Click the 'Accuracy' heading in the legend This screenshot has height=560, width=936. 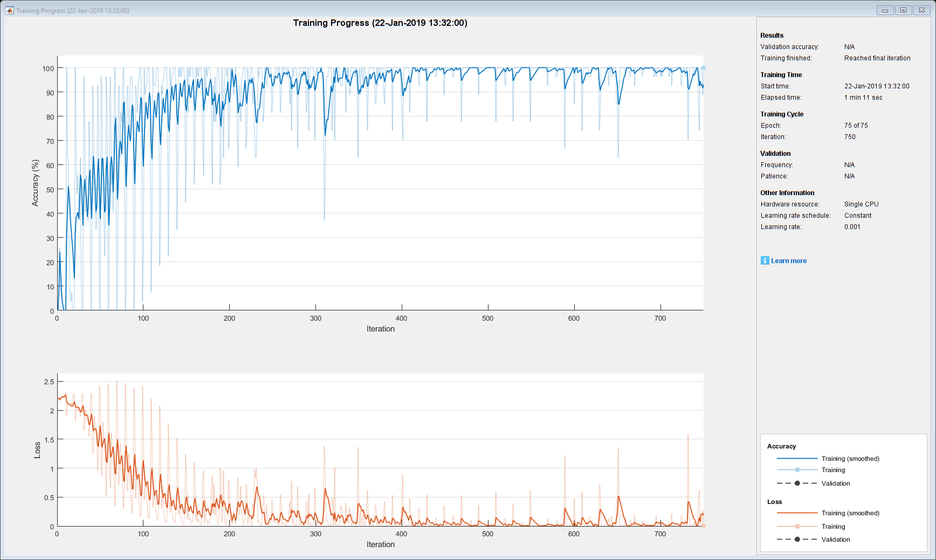point(781,446)
